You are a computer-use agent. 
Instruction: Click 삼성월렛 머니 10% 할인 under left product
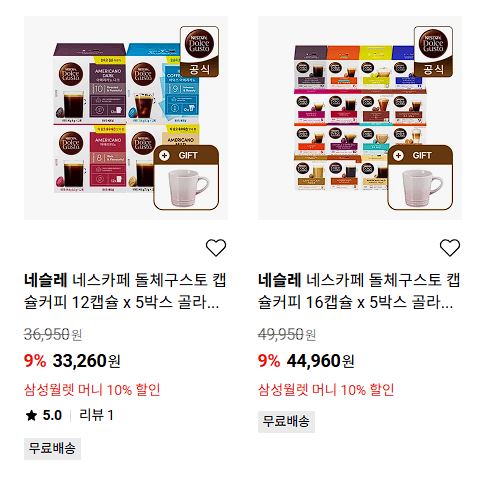coord(92,390)
